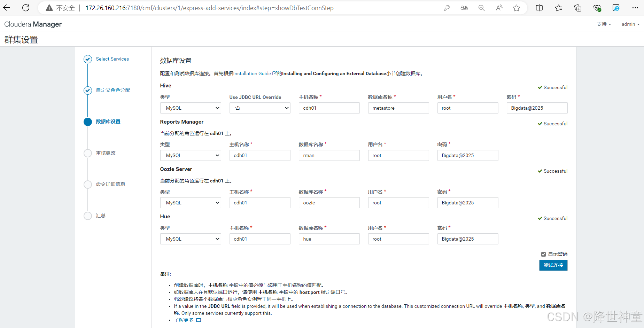Viewport: 644px width, 328px height.
Task: Click the 命令详细信息 step circle
Action: 88,185
